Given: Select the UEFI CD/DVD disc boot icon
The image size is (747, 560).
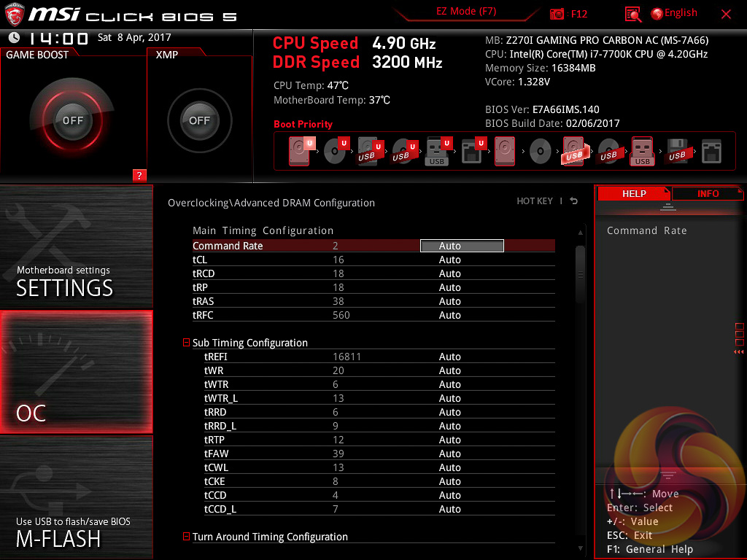Looking at the screenshot, I should tap(336, 151).
